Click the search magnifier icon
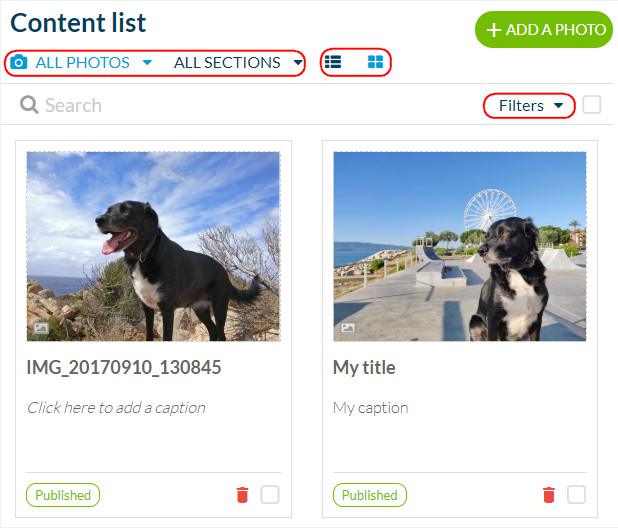The image size is (618, 528). [29, 105]
